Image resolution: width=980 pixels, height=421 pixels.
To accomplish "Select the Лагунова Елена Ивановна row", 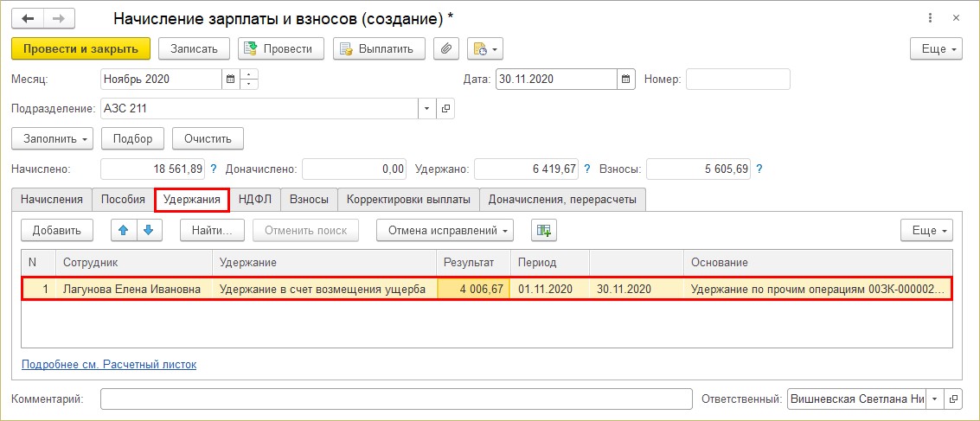I will pos(131,290).
